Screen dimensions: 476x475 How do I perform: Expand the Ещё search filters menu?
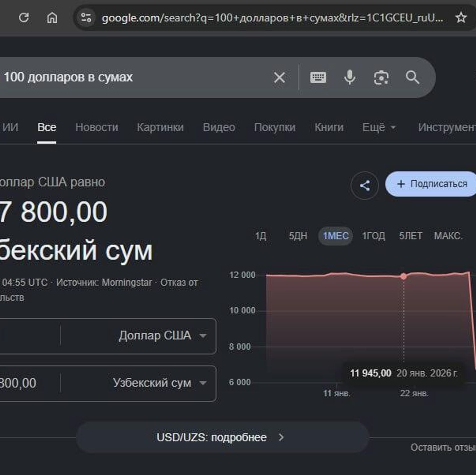pyautogui.click(x=379, y=127)
